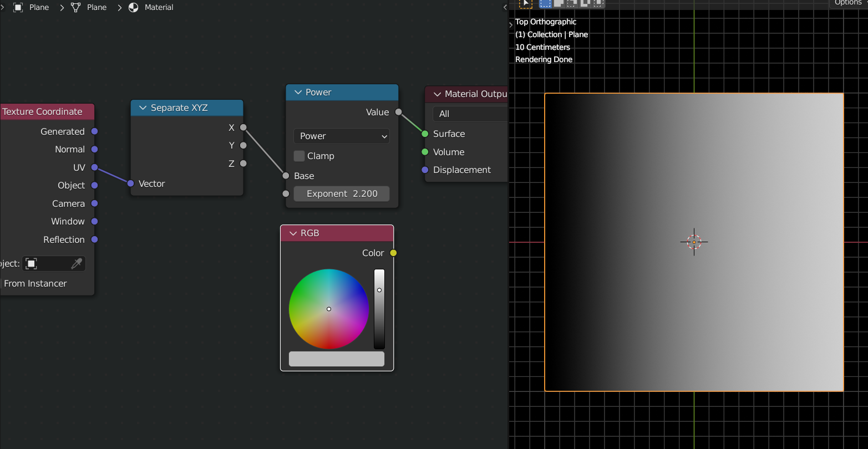The height and width of the screenshot is (449, 868).
Task: Click the Intersect selection mode icon
Action: [x=598, y=3]
